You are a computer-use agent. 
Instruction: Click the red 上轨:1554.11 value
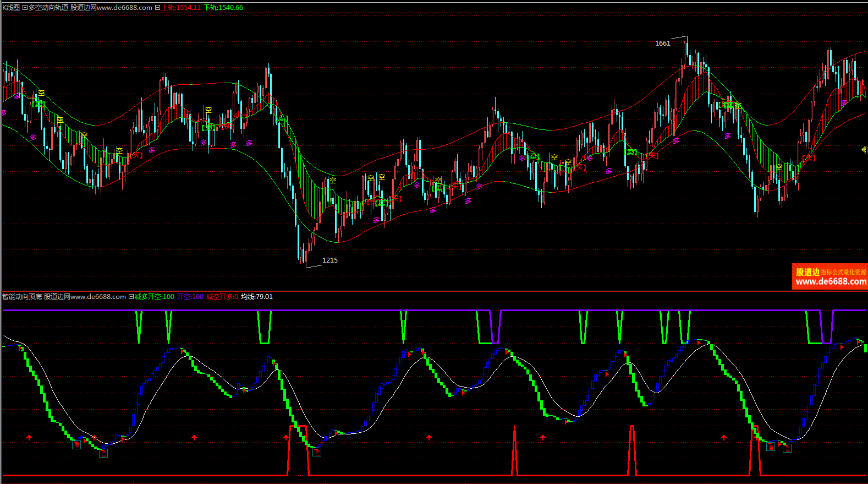[181, 8]
